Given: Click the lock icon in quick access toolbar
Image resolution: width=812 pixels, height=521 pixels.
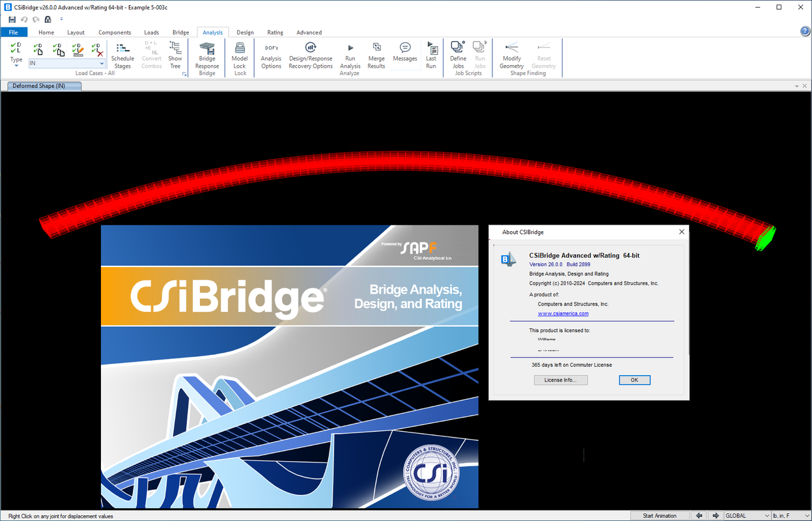Looking at the screenshot, I should (48, 20).
